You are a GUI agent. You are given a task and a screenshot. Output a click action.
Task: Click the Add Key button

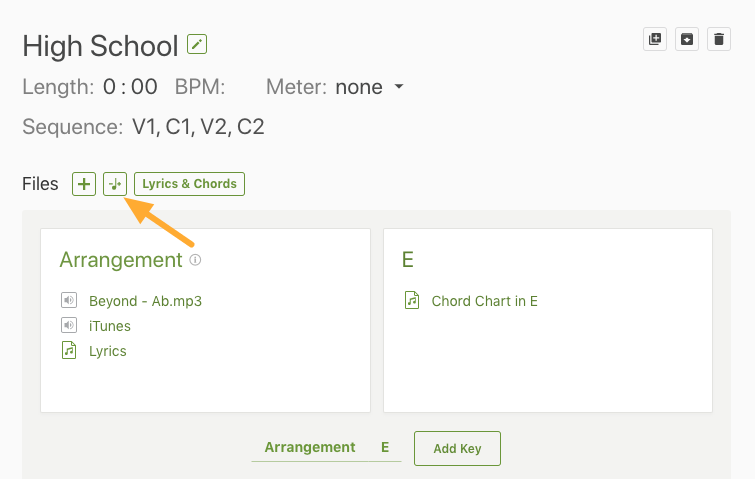point(457,449)
